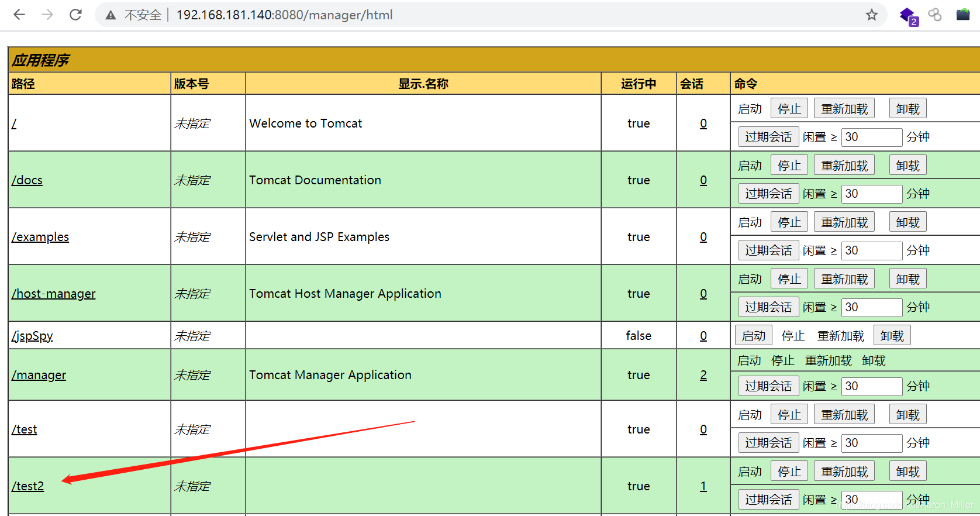Open the dark green extension icon
The height and width of the screenshot is (516, 980).
(x=963, y=15)
